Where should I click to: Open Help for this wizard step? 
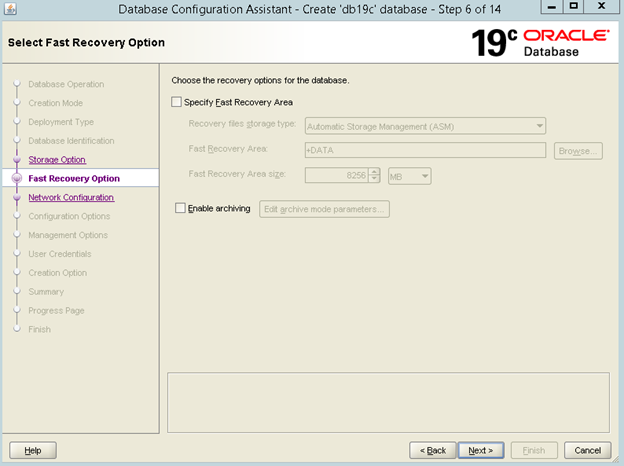point(33,450)
